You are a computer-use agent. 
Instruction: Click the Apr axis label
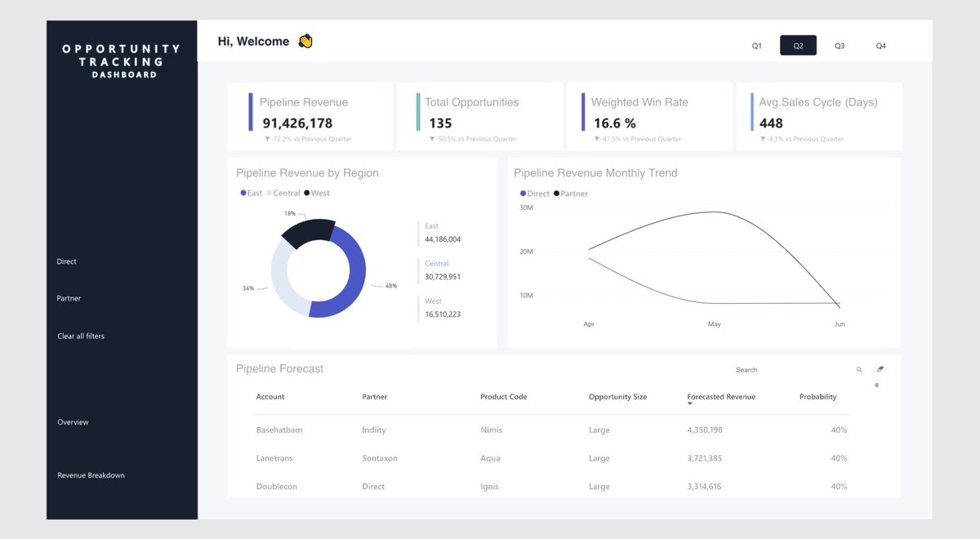point(589,324)
